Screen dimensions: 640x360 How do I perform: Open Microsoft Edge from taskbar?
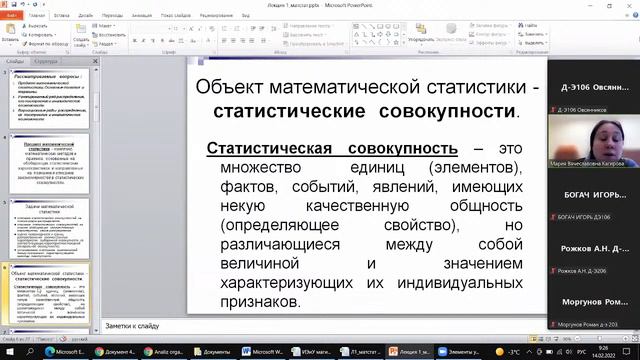point(65,352)
